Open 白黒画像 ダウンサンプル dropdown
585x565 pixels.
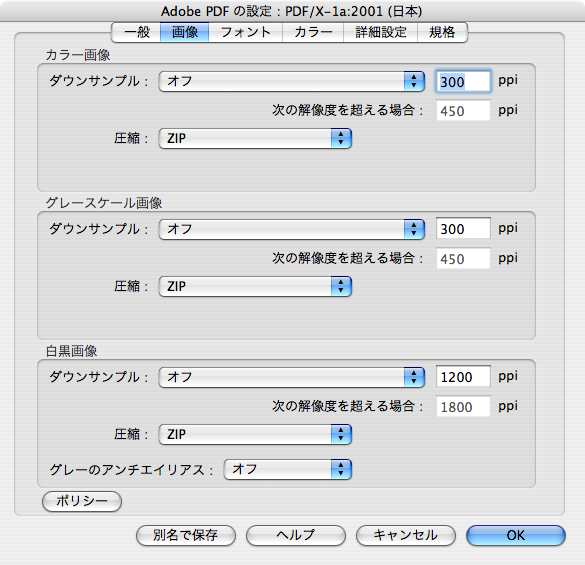pyautogui.click(x=292, y=377)
